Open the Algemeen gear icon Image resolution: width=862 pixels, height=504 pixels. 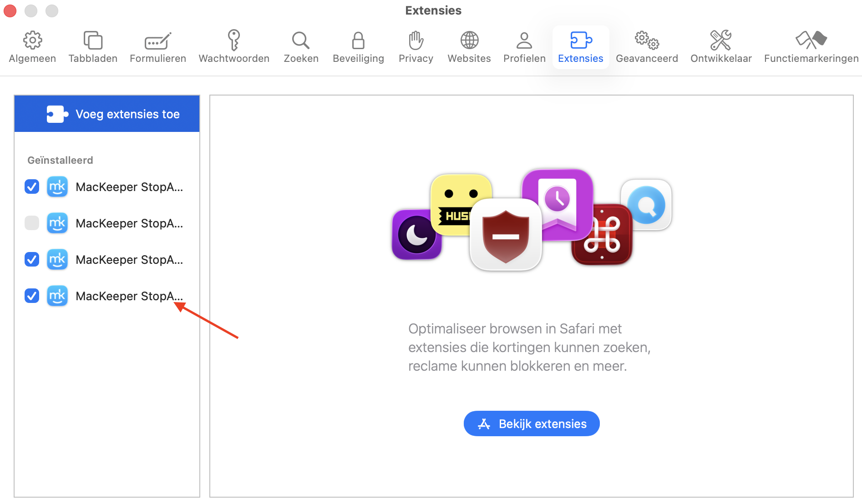click(32, 40)
